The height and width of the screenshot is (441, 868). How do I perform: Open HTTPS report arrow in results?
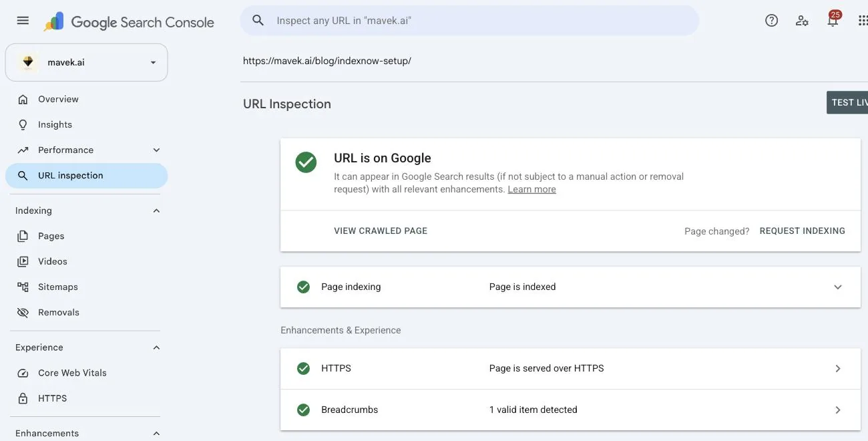coord(838,368)
